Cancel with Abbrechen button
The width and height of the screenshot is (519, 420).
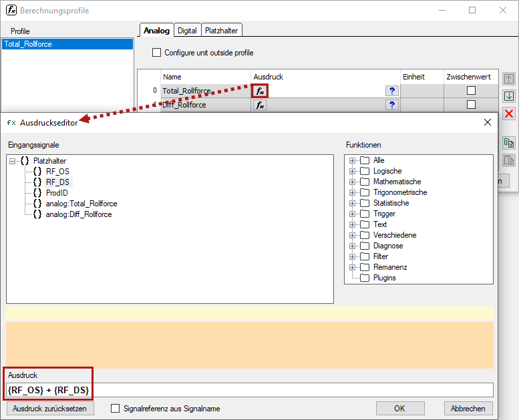point(468,409)
